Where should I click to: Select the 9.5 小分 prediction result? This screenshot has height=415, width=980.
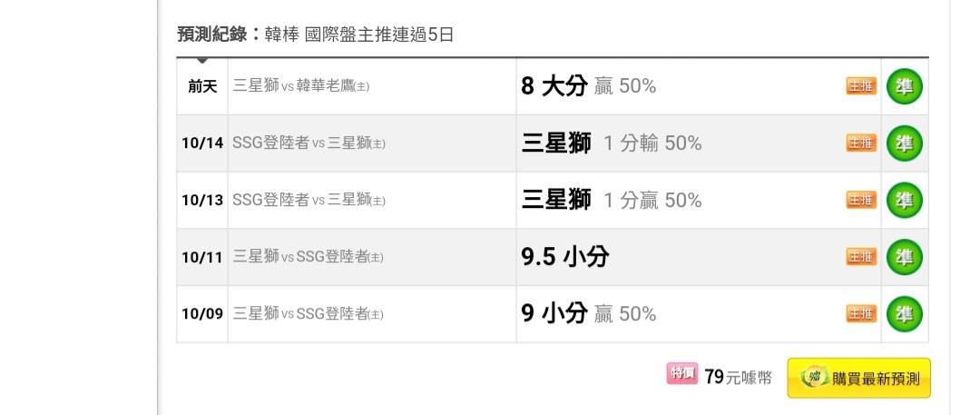(x=564, y=257)
